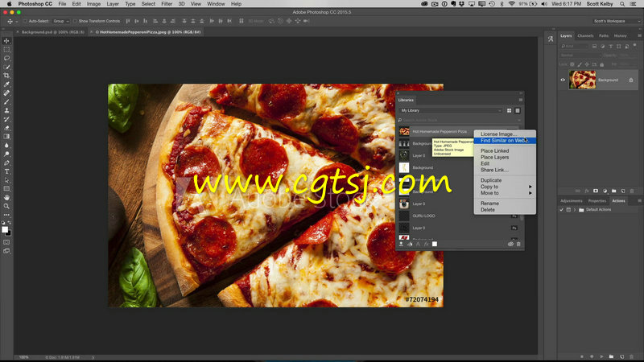Viewport: 644px width, 362px height.
Task: Open the Auto-Select Group dropdown
Action: 61,21
